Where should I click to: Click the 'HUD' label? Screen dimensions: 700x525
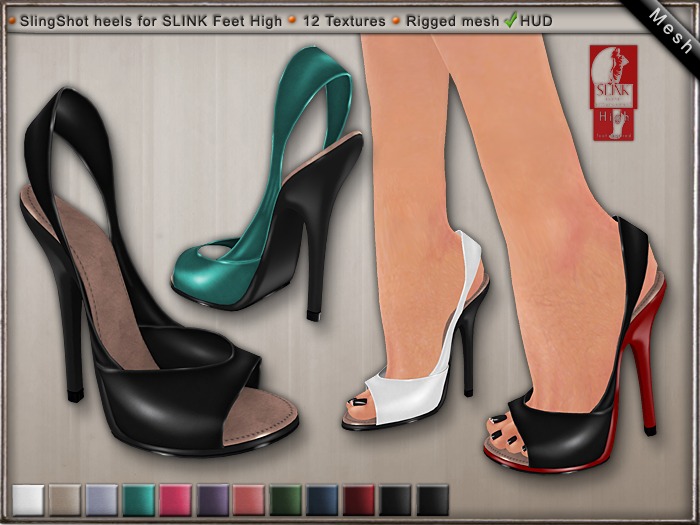pos(536,21)
